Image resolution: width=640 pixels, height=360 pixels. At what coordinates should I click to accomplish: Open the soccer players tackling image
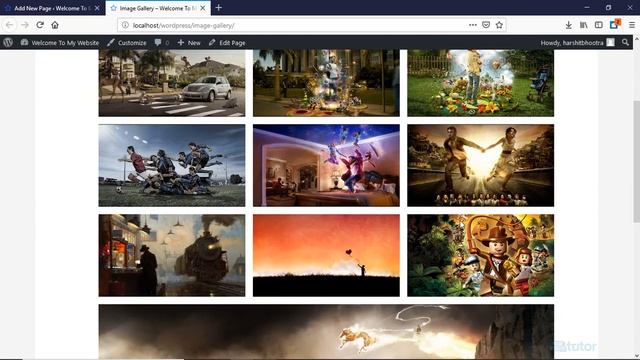[x=172, y=165]
